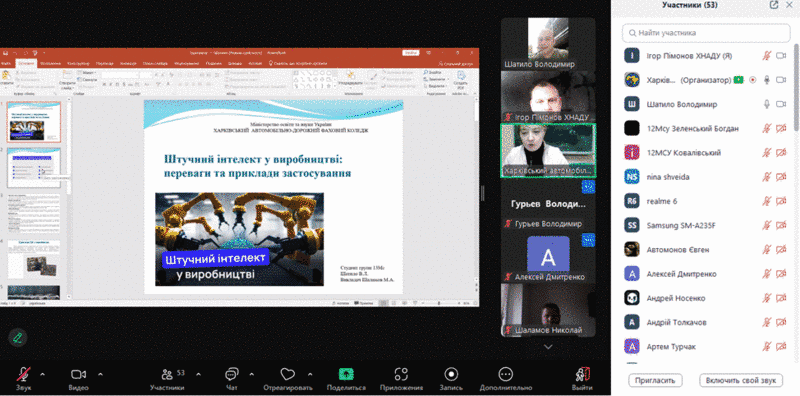The height and width of the screenshot is (396, 800).
Task: Start recording with the Запись icon
Action: pos(451,375)
